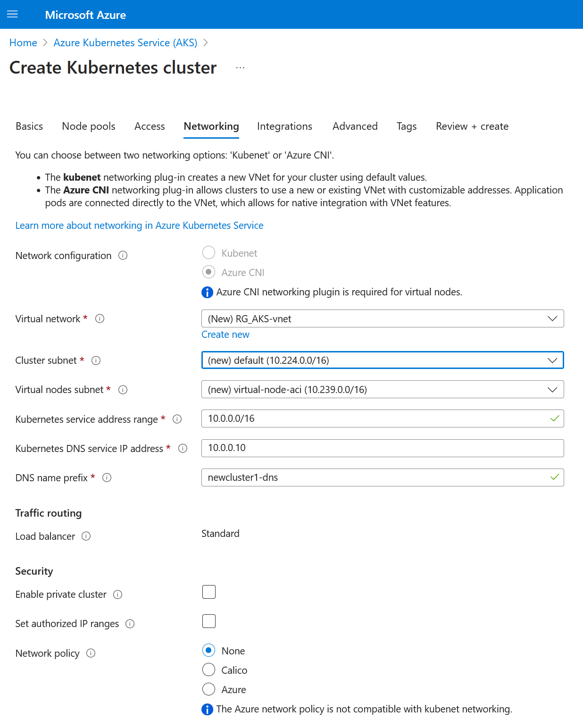Click the Network policy info icon
This screenshot has height=728, width=583.
pyautogui.click(x=92, y=653)
